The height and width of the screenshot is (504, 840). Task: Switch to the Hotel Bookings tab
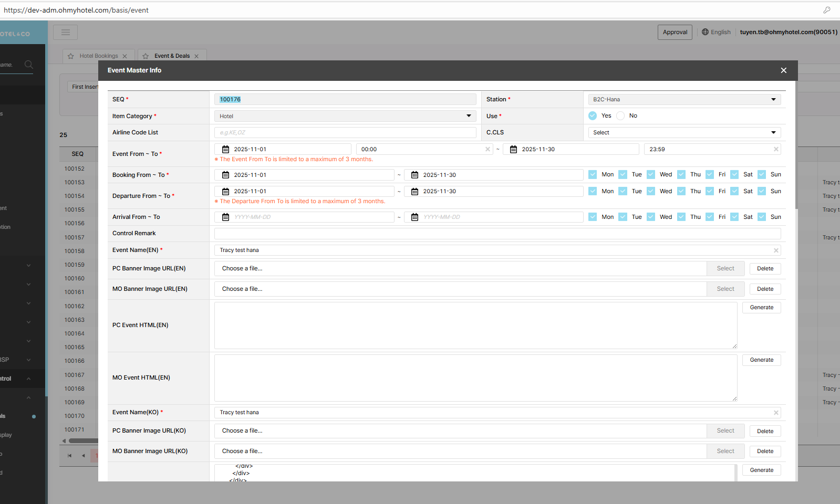point(98,56)
